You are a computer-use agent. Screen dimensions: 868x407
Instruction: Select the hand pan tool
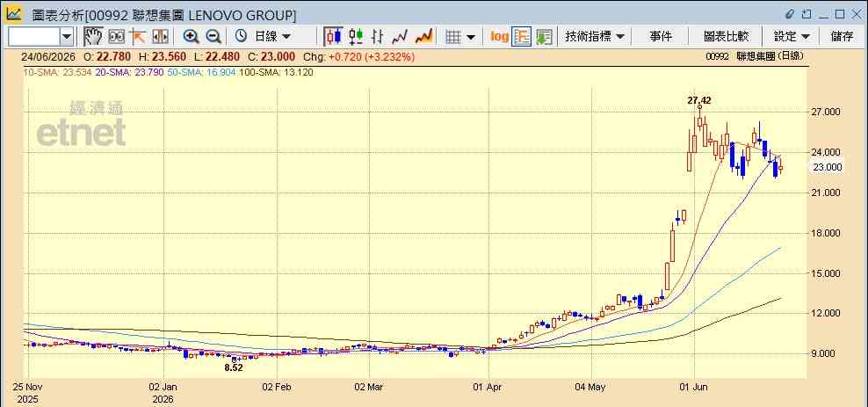coord(93,37)
